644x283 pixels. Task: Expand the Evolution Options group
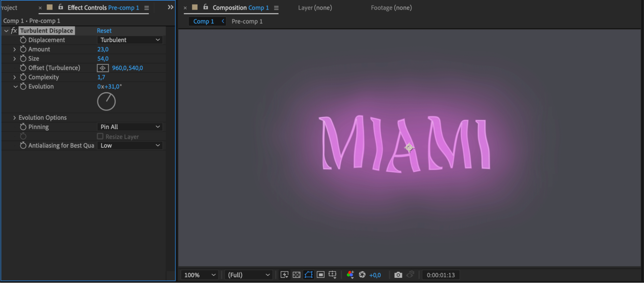[x=14, y=118]
